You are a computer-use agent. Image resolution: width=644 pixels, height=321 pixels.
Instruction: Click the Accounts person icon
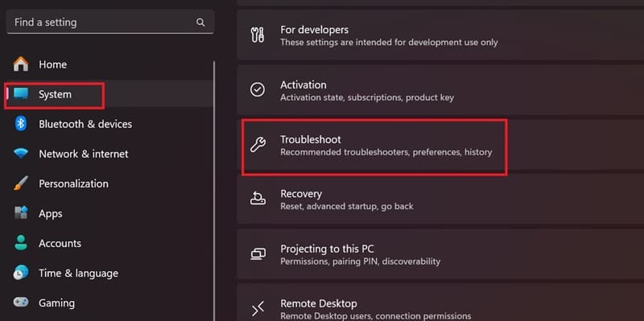[x=21, y=243]
